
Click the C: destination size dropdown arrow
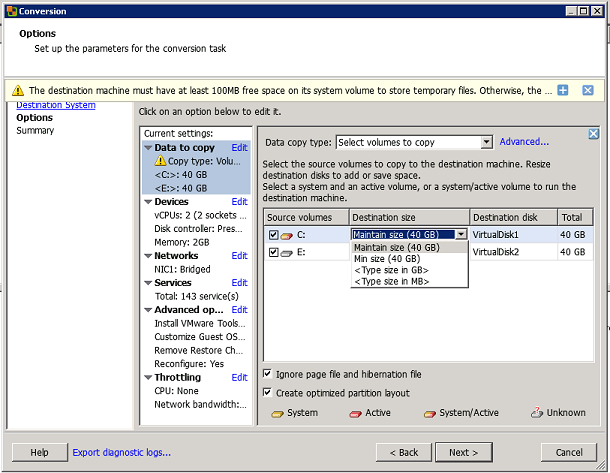tap(461, 234)
